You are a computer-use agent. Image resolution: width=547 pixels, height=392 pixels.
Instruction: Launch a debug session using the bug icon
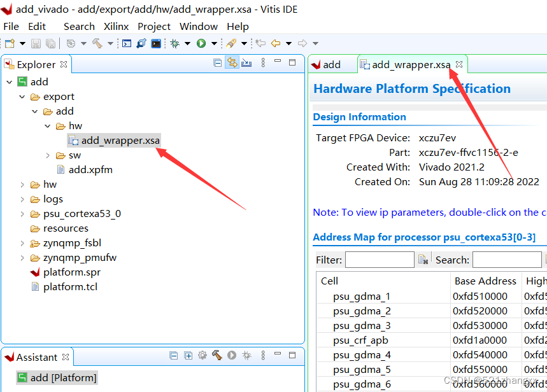point(174,43)
